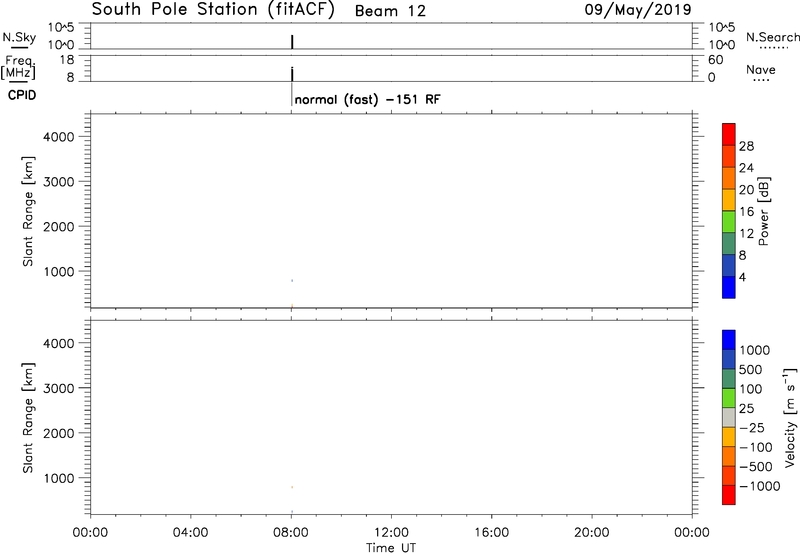Select the '-1000' label on Velocity colorbar
Screen dimensions: 800x554
pos(759,486)
